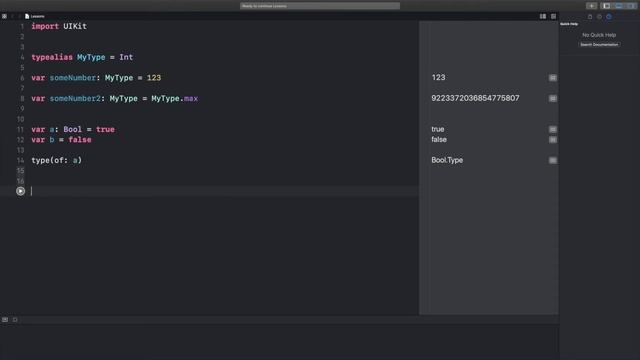Screen dimensions: 640x360
Task: Show quick look for 9223372036854775807 result
Action: [553, 98]
